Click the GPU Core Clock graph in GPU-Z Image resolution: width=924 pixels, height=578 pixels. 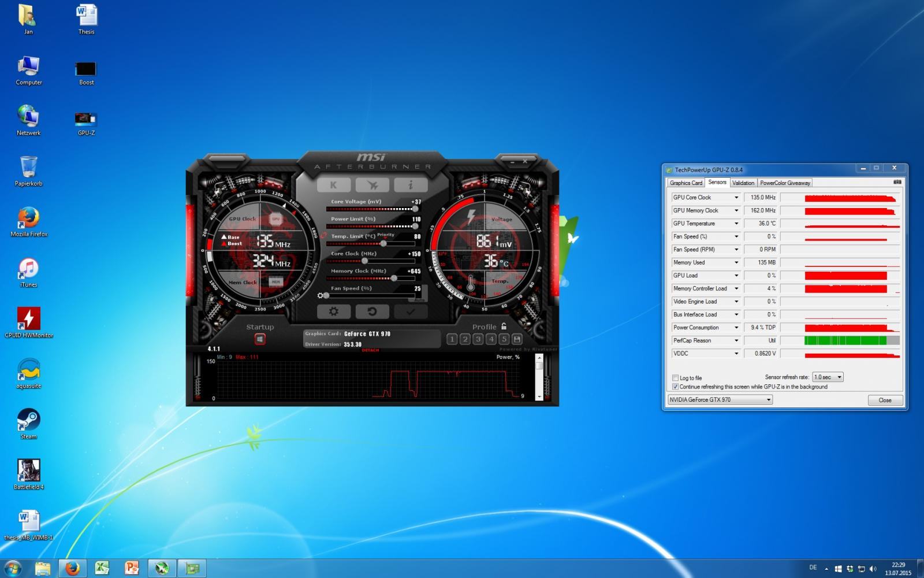(x=840, y=198)
